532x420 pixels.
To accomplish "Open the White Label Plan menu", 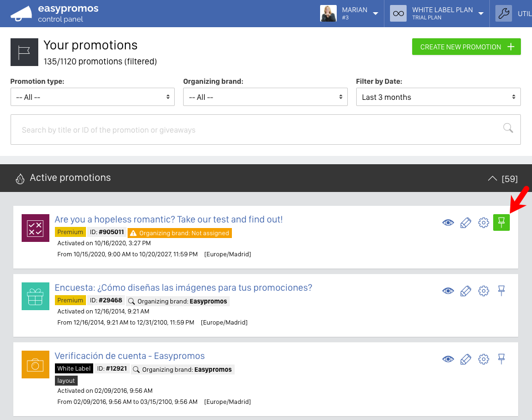I will click(x=437, y=13).
